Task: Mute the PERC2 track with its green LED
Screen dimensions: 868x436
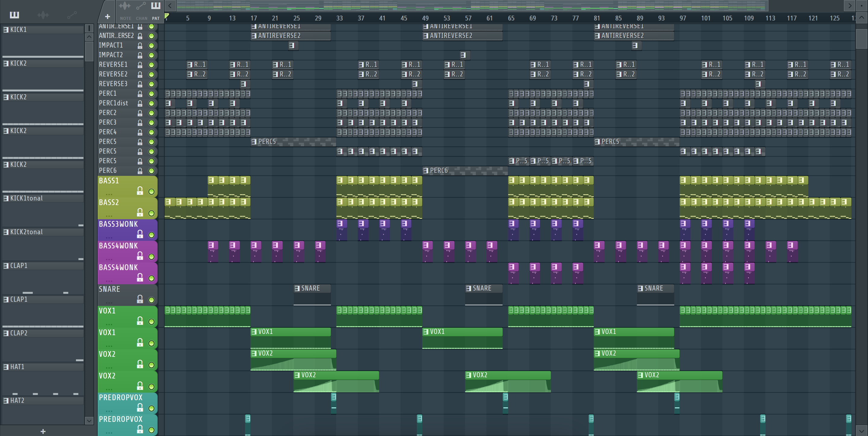Action: pyautogui.click(x=152, y=113)
